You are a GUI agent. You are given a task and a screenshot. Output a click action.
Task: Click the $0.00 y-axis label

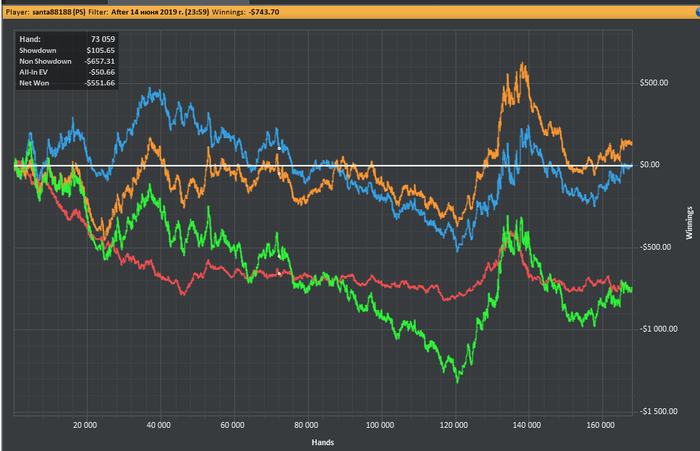[650, 165]
